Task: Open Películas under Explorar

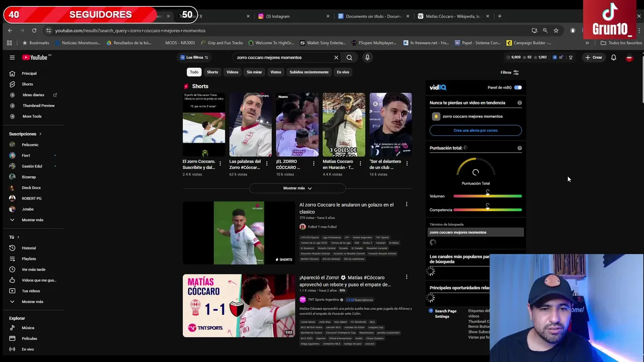Action: click(x=29, y=338)
